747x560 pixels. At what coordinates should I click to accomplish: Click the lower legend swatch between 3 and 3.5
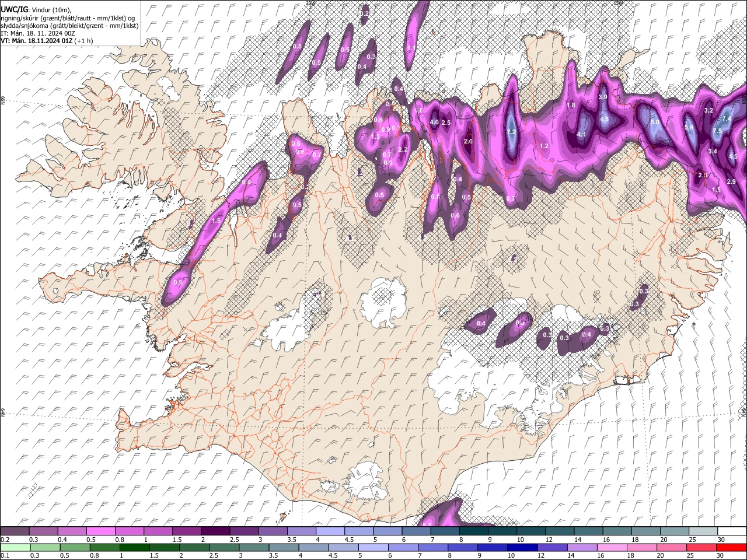pyautogui.click(x=254, y=547)
